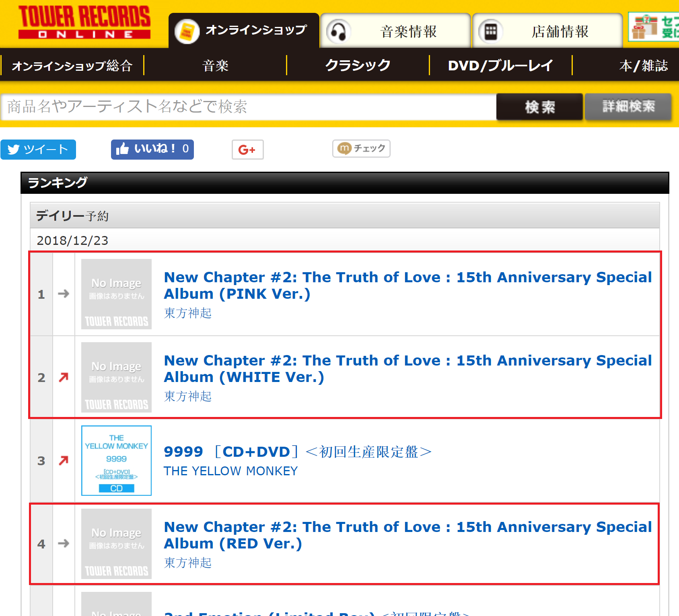Open the PINK Ver. album link
The image size is (679, 616).
[x=407, y=285]
